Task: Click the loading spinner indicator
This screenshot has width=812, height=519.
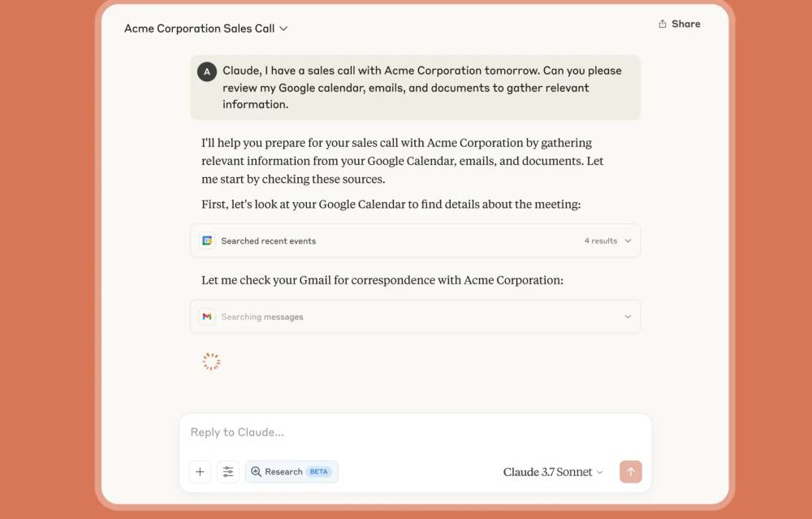Action: point(211,361)
